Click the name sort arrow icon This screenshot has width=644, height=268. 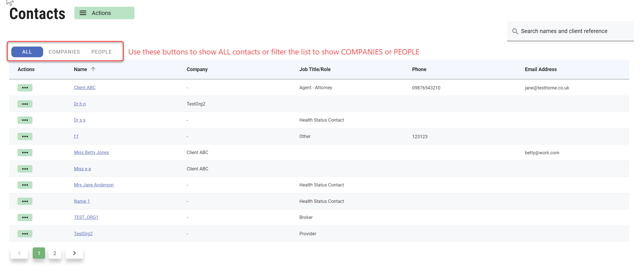[x=93, y=69]
